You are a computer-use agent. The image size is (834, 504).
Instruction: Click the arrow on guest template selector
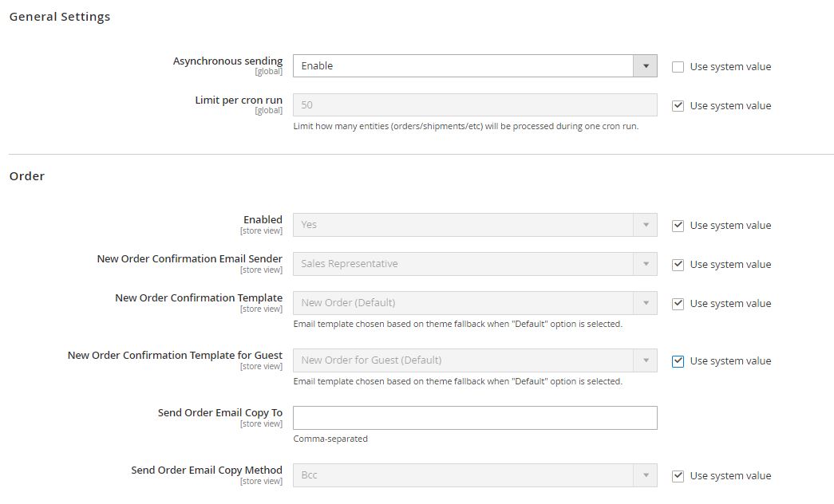pos(646,360)
